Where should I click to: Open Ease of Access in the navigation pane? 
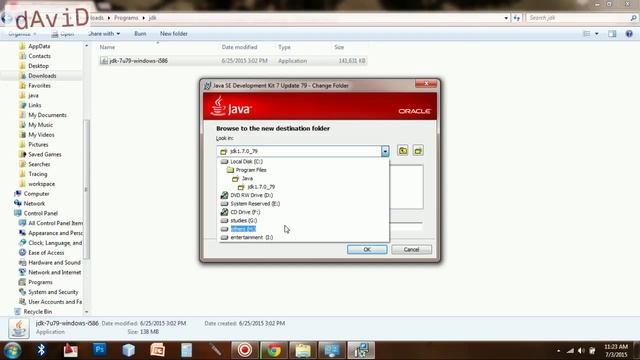(46, 253)
